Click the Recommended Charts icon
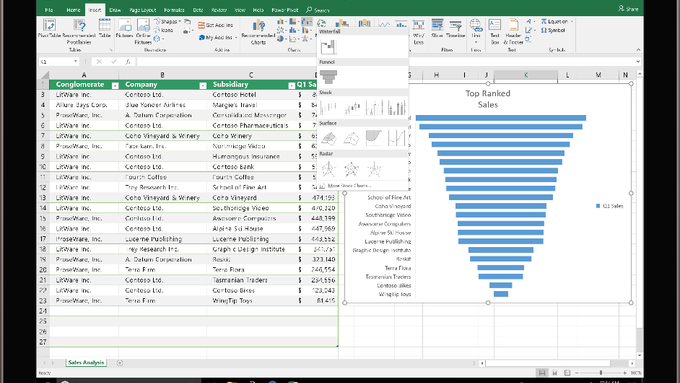Image resolution: width=680 pixels, height=383 pixels. [x=258, y=32]
